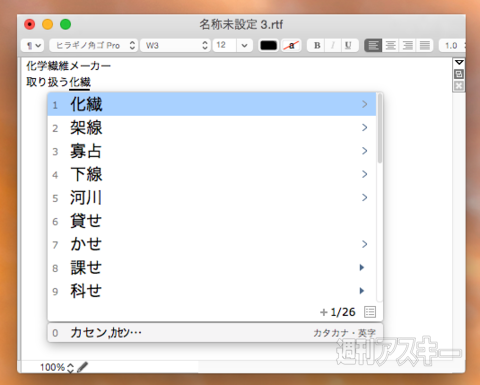Select candidate 8 課せ

pos(212,268)
